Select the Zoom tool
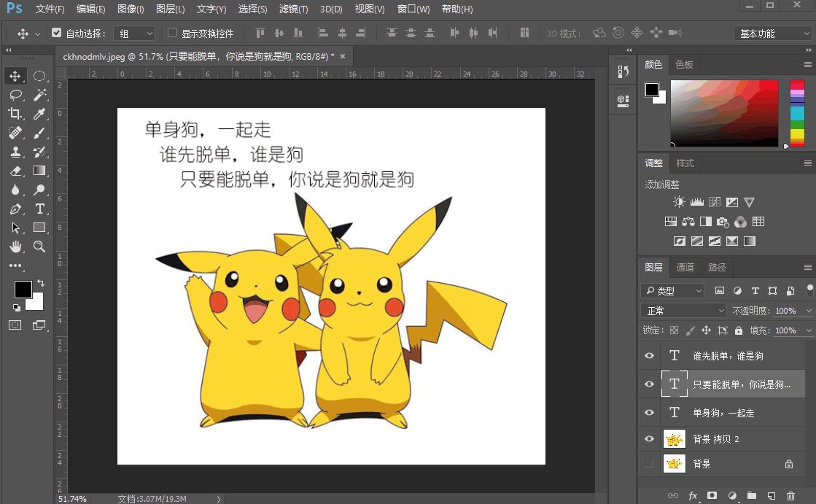The width and height of the screenshot is (816, 504). pos(39,247)
